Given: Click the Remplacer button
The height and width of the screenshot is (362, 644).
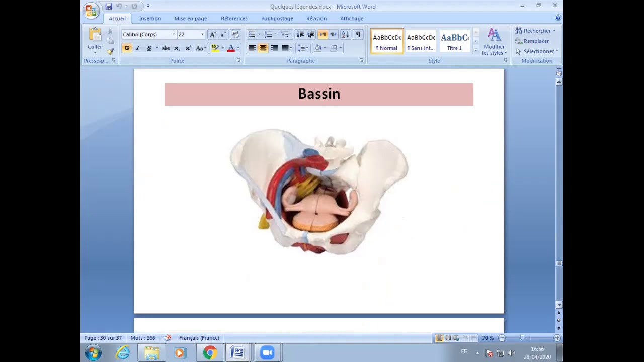Looking at the screenshot, I should tap(532, 41).
